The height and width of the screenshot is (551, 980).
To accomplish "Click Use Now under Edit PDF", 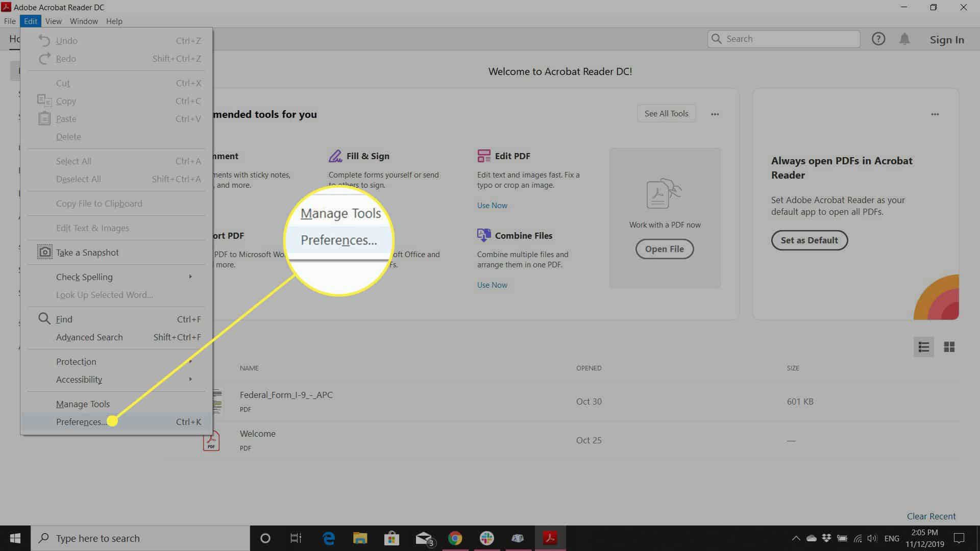I will [x=492, y=205].
